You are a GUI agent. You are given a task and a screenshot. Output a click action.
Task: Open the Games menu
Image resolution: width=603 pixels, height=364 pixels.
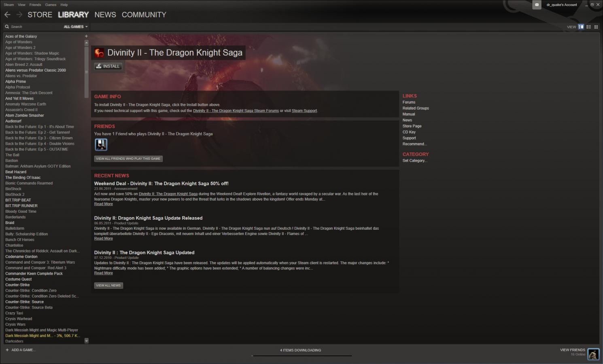point(51,5)
